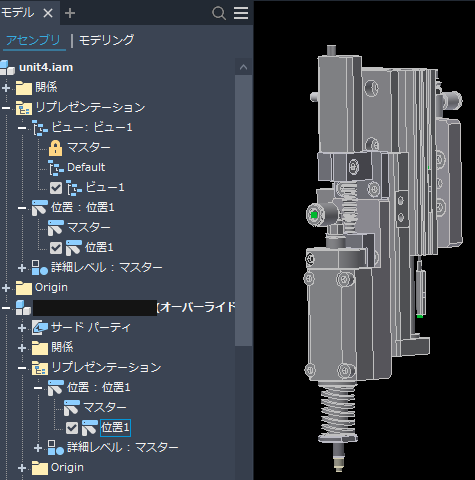
Task: Collapse the ビュー: ビュー1 node
Action: pos(22,128)
